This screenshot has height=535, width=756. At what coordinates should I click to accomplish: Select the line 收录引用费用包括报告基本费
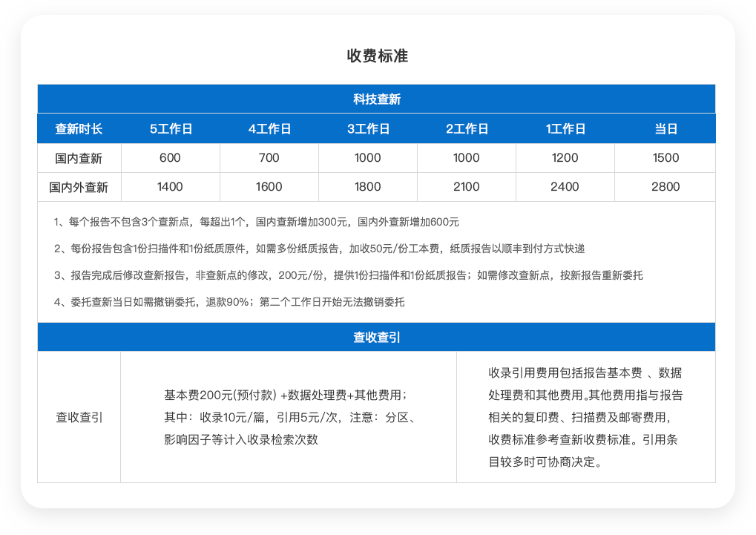(x=585, y=373)
